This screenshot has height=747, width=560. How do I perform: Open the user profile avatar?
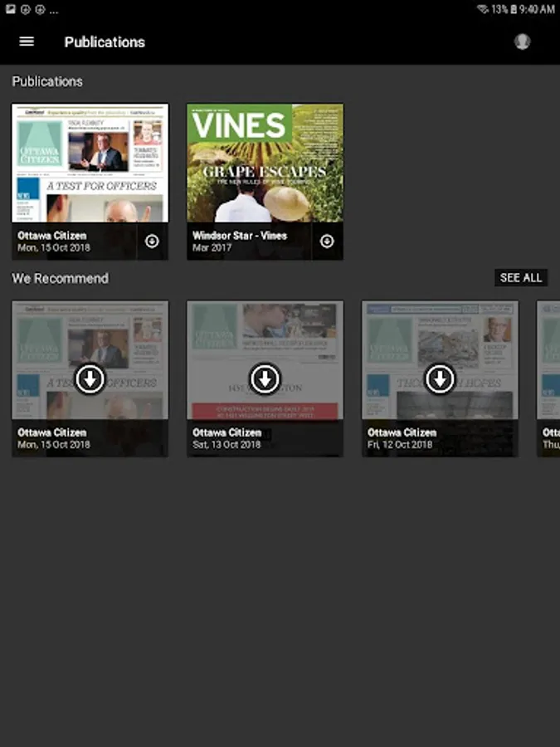[x=522, y=41]
